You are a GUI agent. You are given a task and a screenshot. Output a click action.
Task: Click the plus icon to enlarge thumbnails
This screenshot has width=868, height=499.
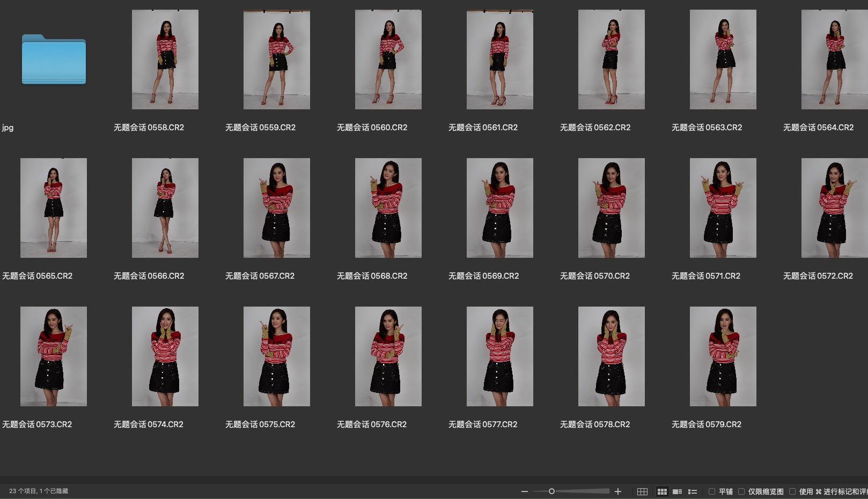point(618,491)
